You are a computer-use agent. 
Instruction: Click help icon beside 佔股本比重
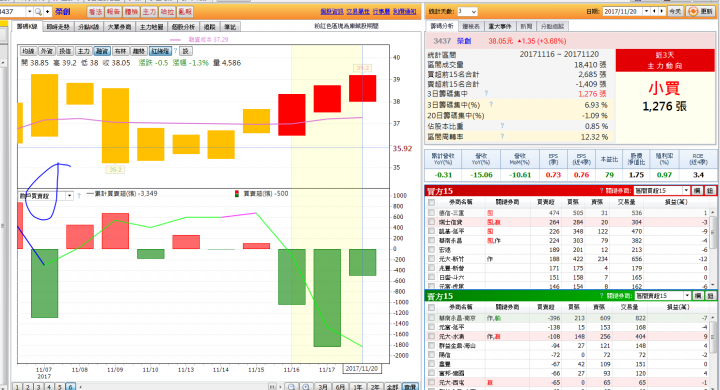[x=502, y=125]
